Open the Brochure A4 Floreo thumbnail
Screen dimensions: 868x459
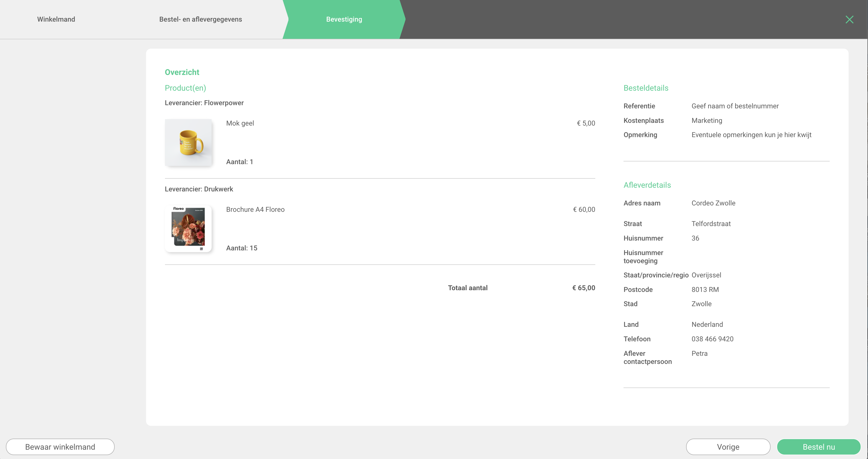[x=188, y=229]
